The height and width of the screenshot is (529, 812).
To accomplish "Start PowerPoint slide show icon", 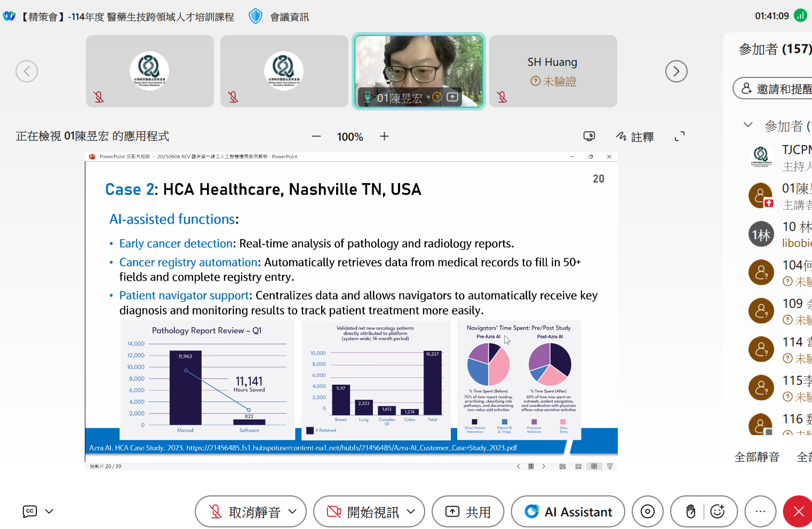I will (x=610, y=466).
